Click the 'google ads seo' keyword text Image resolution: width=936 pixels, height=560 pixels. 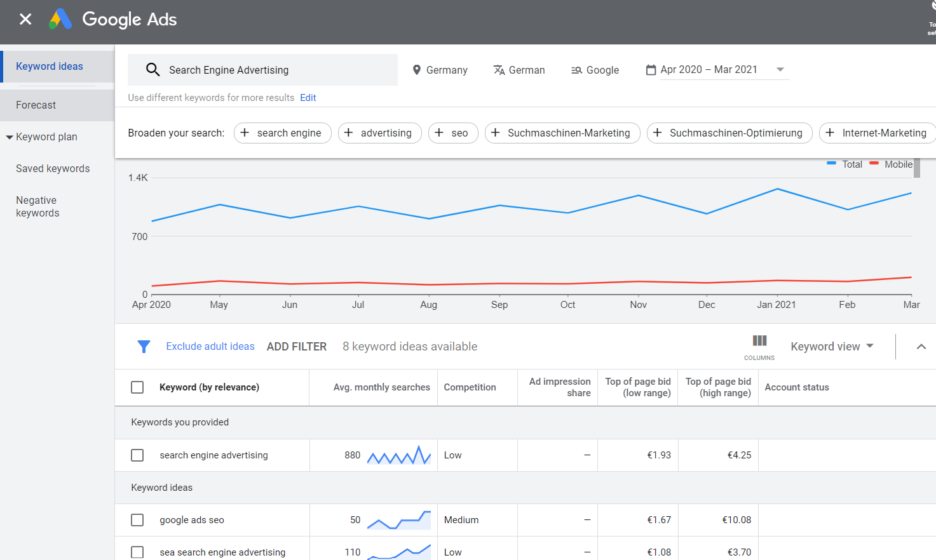192,520
